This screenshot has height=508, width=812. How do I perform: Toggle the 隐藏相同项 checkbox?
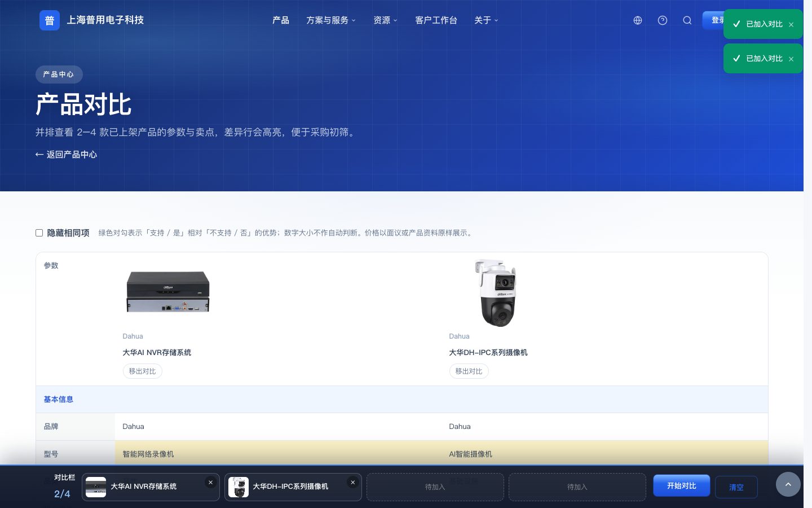click(39, 233)
